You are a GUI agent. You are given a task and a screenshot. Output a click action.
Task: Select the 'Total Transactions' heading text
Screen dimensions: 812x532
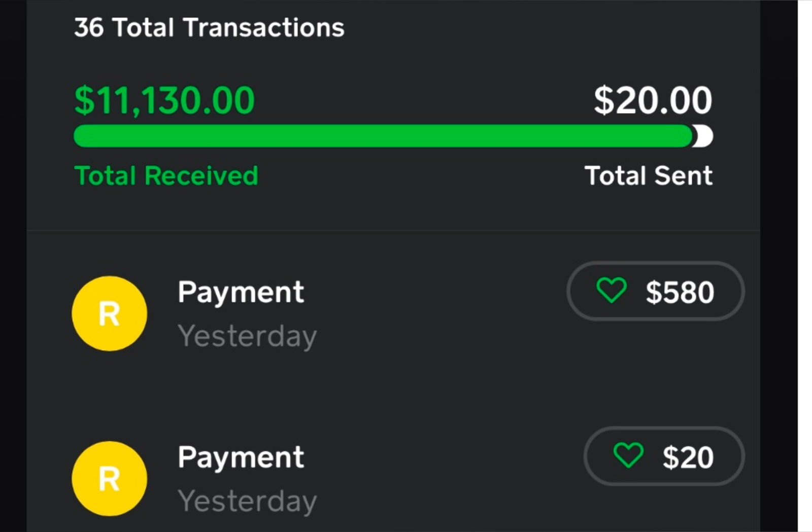pos(228,27)
